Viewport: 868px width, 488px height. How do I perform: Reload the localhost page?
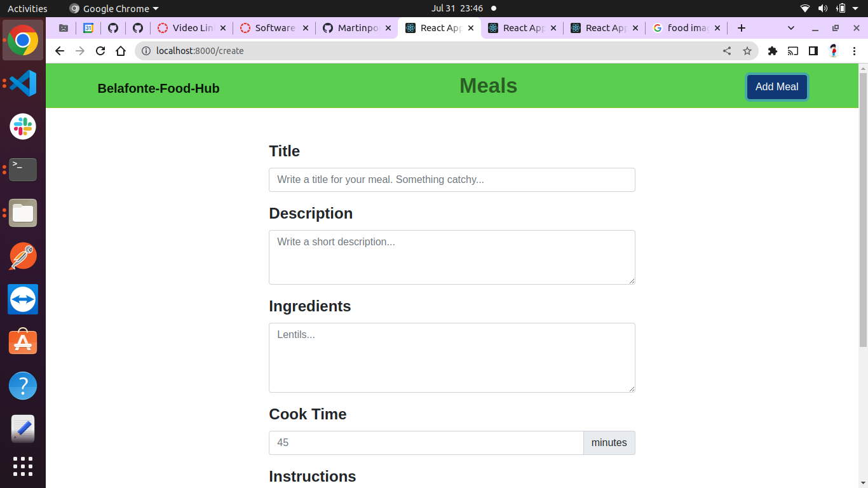click(x=100, y=51)
